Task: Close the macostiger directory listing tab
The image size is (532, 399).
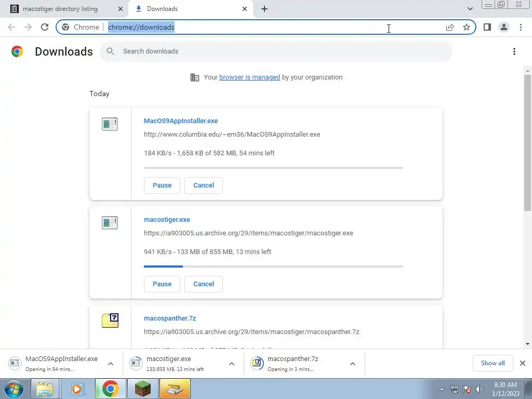Action: [121, 9]
